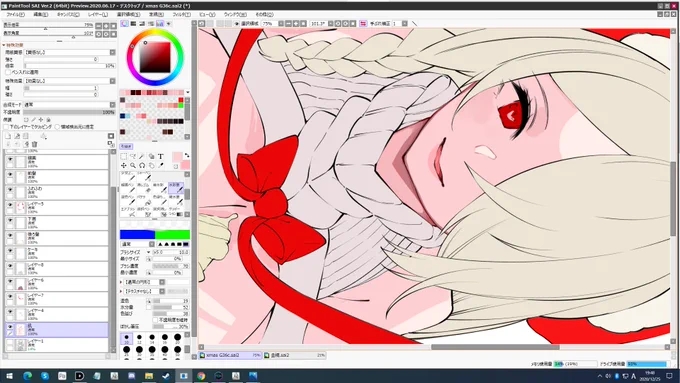Open the layer blending mode dropdown
Screen dimensions: 680x383
click(x=112, y=105)
